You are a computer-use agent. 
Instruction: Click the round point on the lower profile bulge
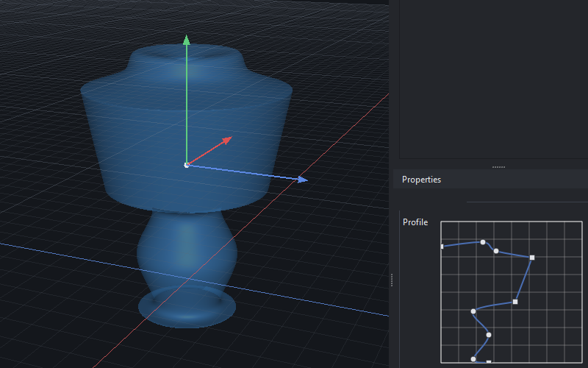point(489,335)
